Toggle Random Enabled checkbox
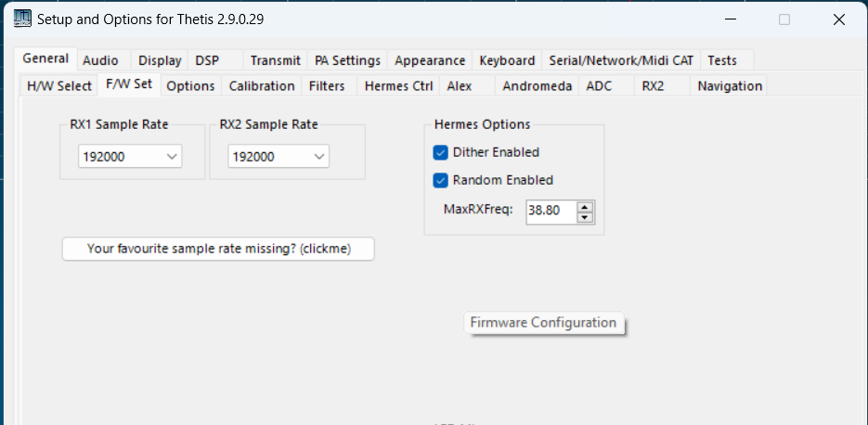The height and width of the screenshot is (425, 868). pyautogui.click(x=441, y=180)
